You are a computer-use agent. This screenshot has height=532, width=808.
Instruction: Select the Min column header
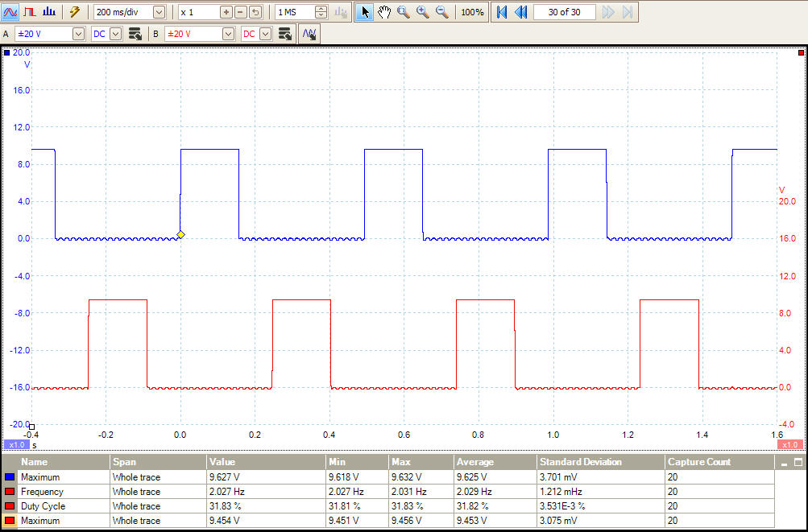[358, 462]
